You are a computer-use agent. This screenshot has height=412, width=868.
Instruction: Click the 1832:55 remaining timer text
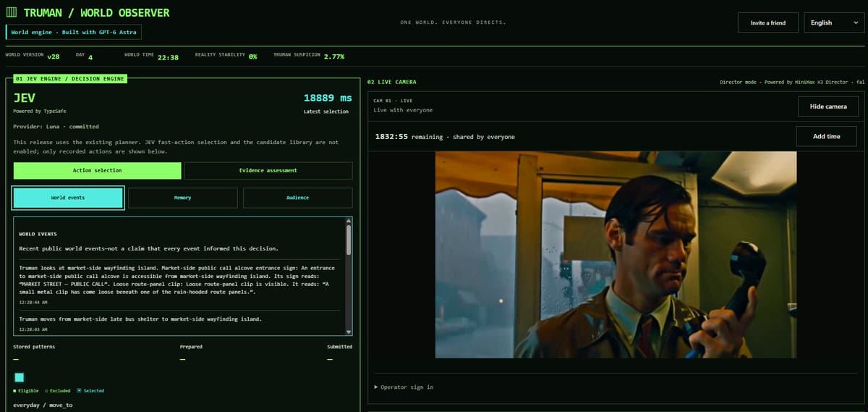click(445, 137)
